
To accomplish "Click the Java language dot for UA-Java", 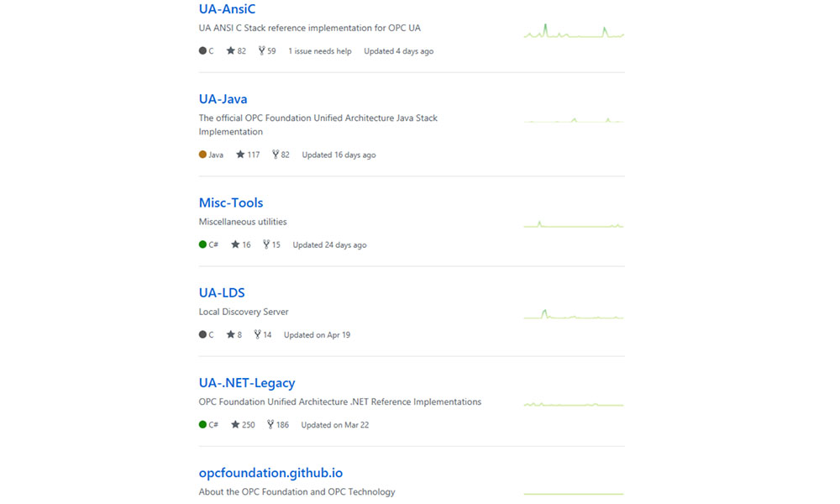I will click(x=202, y=155).
